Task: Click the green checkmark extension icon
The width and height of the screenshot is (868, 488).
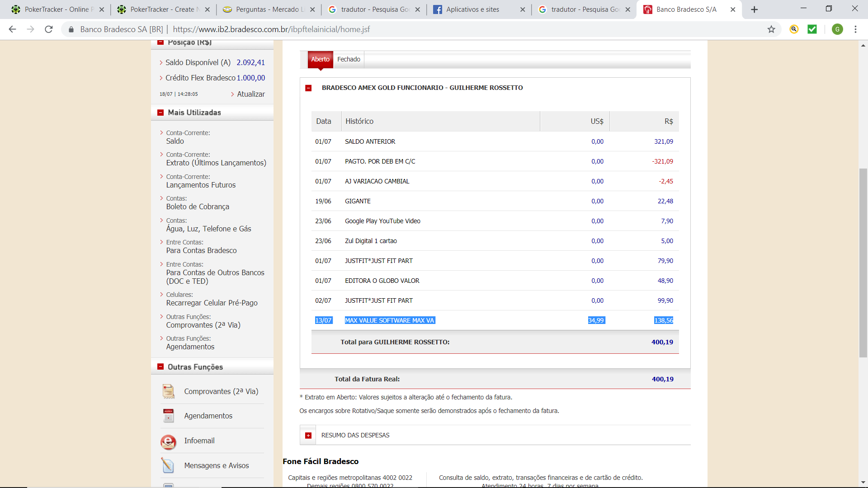Action: click(812, 29)
